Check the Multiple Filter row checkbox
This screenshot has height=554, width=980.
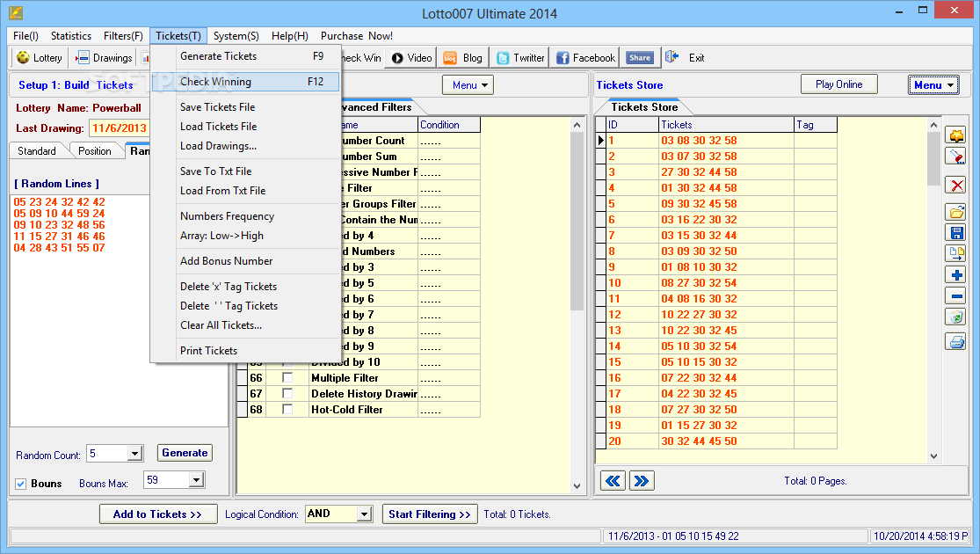[x=287, y=377]
